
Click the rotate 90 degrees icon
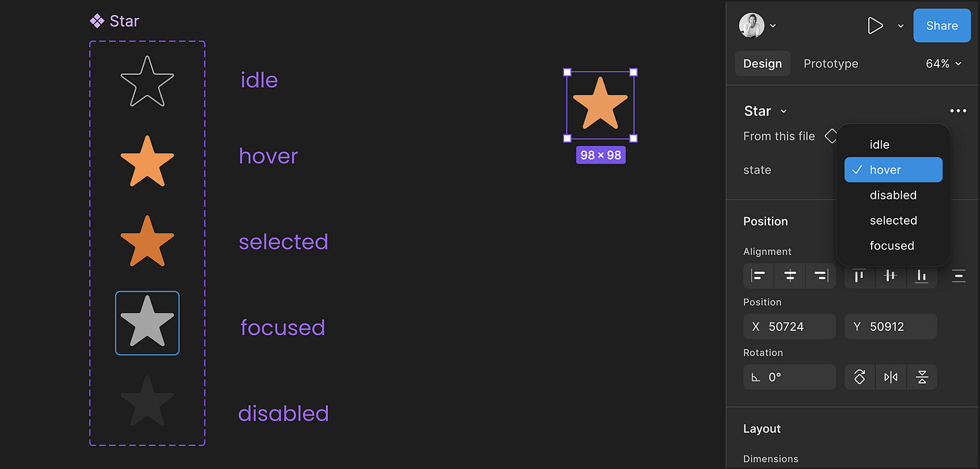860,377
